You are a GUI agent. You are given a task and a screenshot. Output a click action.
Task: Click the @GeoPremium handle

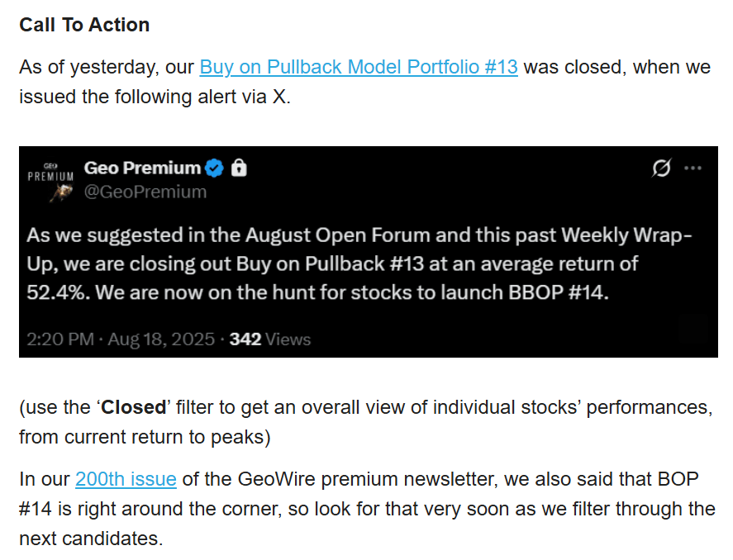[145, 192]
